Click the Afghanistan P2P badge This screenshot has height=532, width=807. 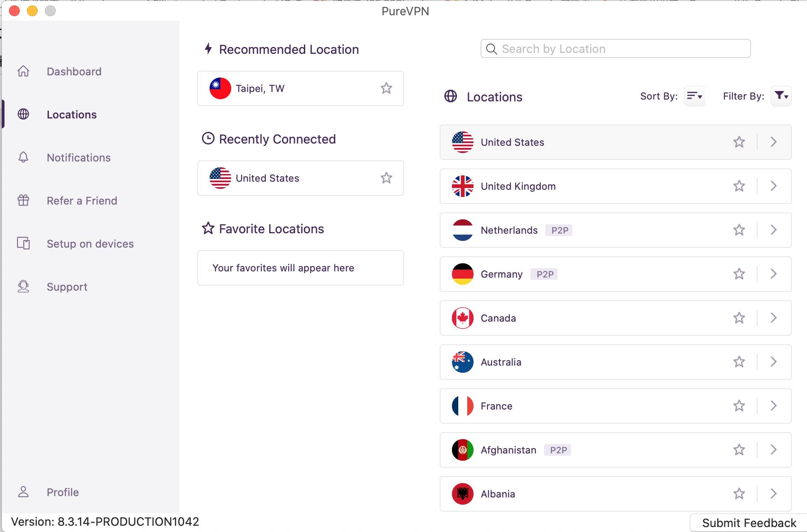(558, 450)
